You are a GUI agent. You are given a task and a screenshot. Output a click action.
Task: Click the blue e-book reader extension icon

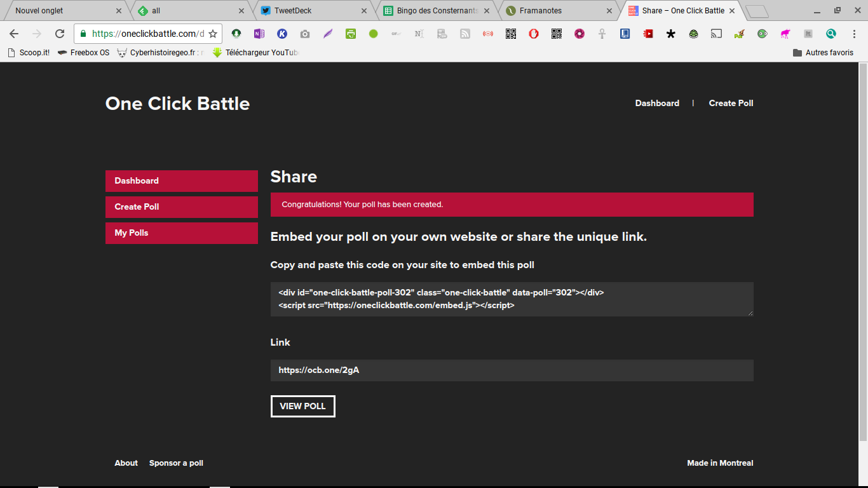625,34
